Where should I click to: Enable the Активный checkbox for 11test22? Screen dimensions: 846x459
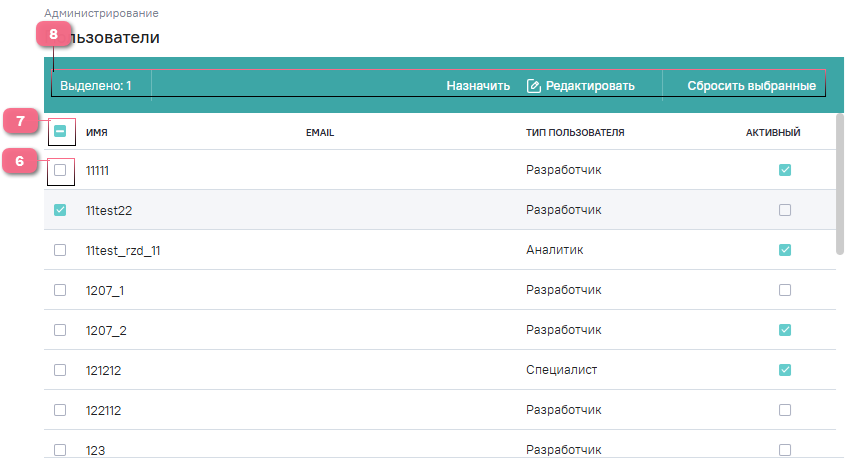(785, 210)
